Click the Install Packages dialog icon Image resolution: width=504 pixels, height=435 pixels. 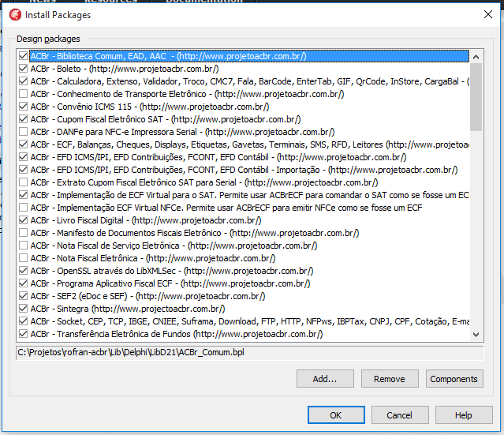pyautogui.click(x=15, y=15)
